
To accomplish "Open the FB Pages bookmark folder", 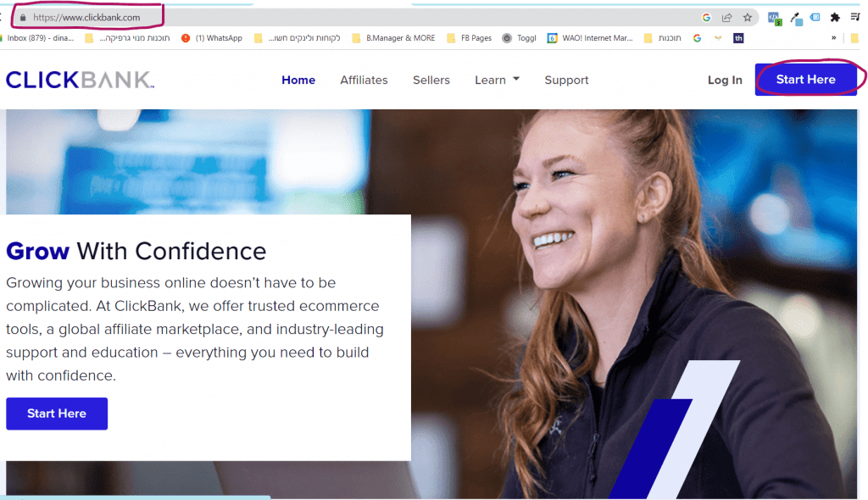I will pos(470,38).
